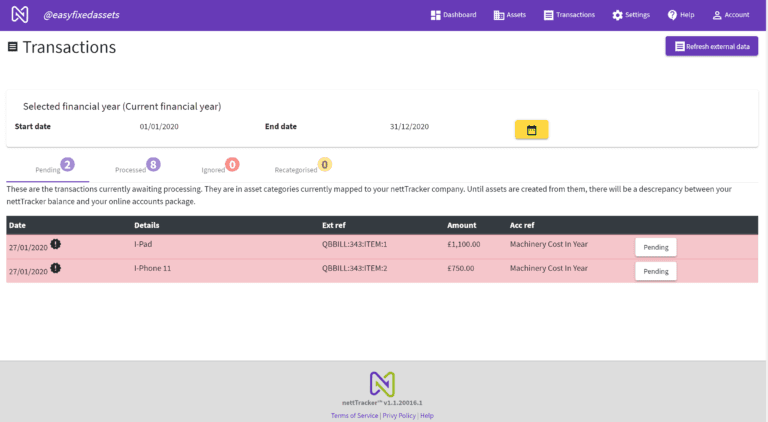Click the nettTracker footer logo
Screen dimensions: 768x422
(382, 384)
